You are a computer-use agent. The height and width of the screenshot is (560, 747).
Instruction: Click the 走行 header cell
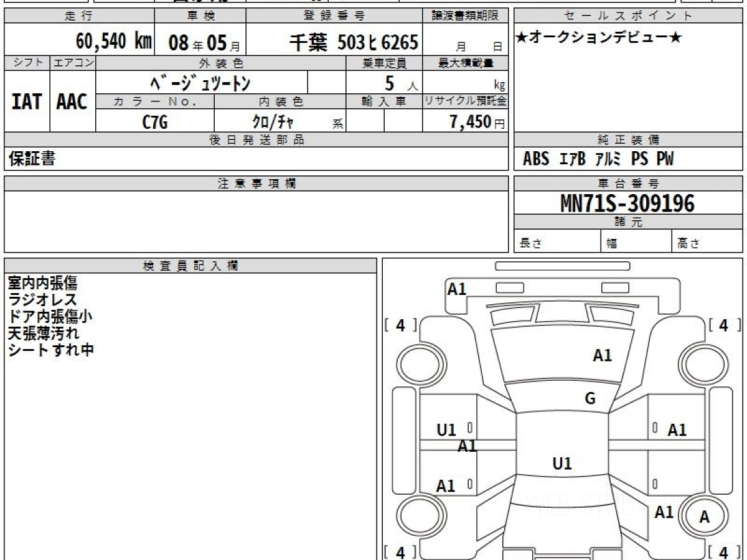(79, 16)
